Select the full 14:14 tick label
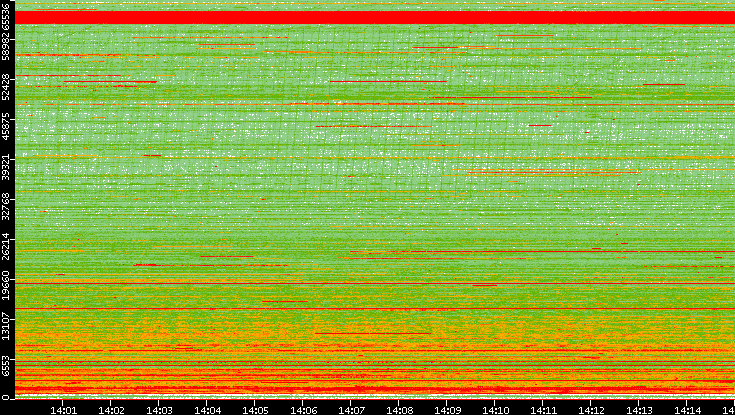 (687, 410)
